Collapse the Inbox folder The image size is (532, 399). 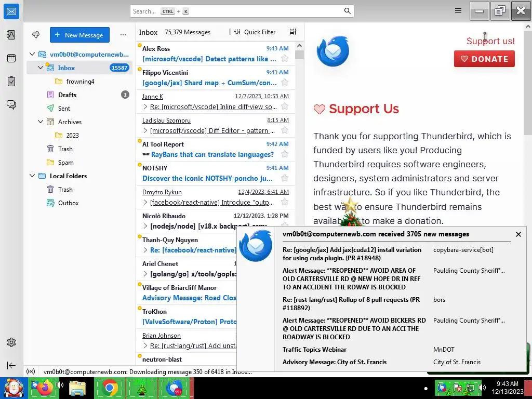41,68
